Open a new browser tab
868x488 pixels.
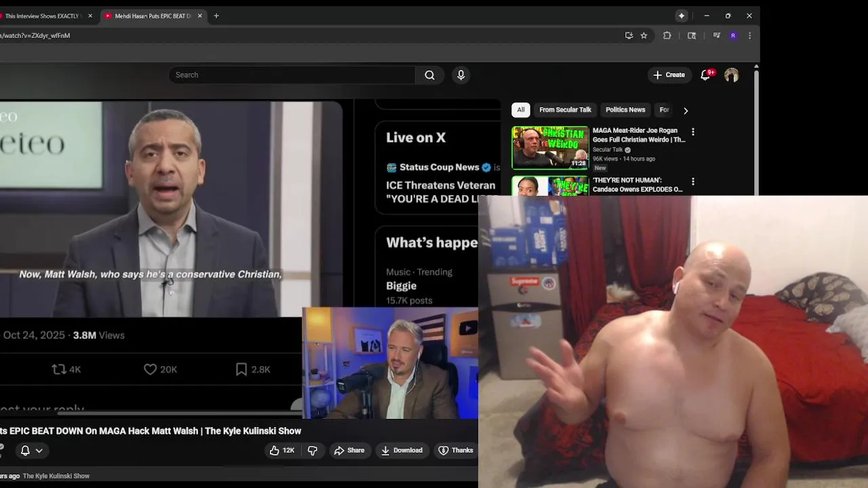coord(216,16)
